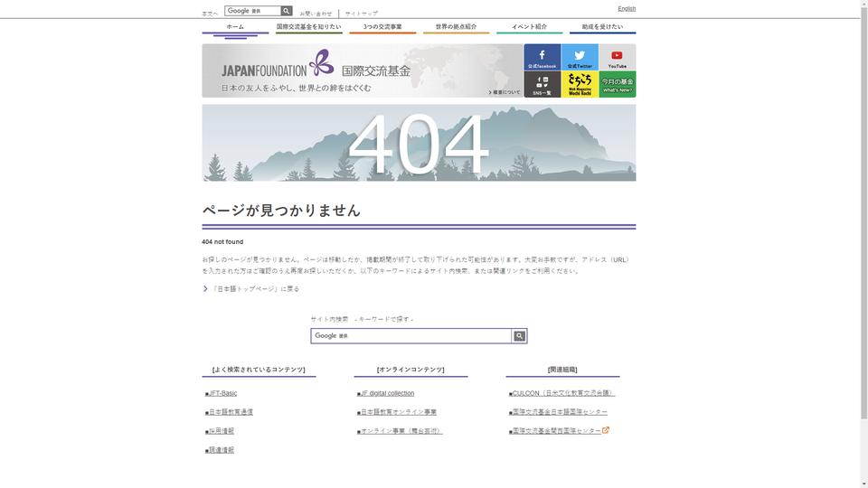Open the 世界の拠点紹介 menu
Screen dimensions: 868x488
pos(456,27)
